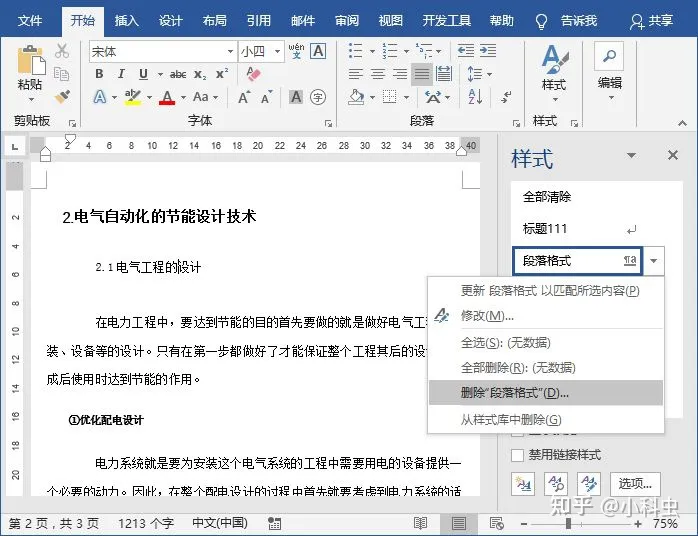Open the font name 宋体 dropdown

[230, 51]
